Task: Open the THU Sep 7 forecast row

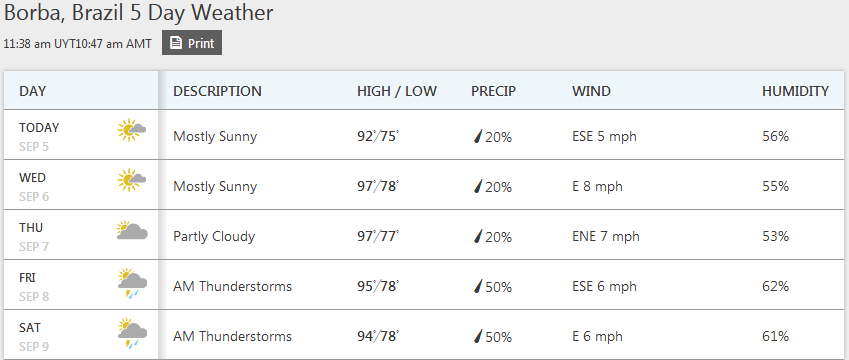Action: pyautogui.click(x=424, y=234)
